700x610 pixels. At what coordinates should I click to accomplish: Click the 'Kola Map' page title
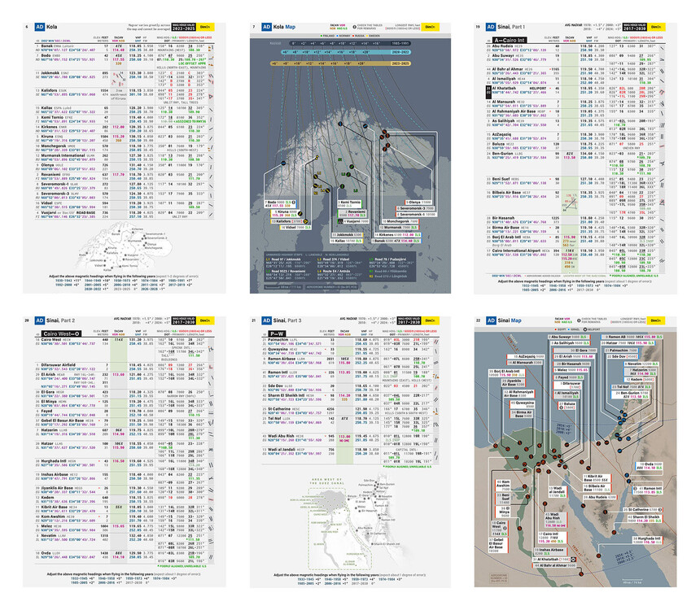[284, 27]
